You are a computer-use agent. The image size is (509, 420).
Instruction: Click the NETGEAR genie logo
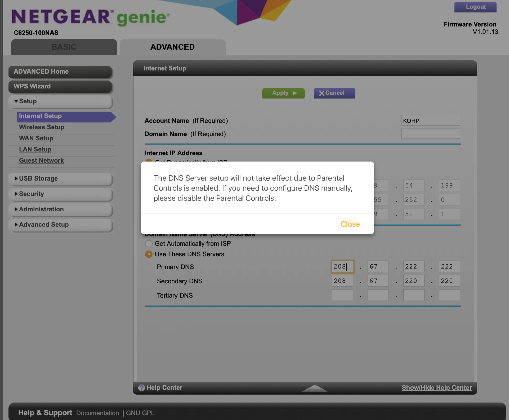coord(91,17)
